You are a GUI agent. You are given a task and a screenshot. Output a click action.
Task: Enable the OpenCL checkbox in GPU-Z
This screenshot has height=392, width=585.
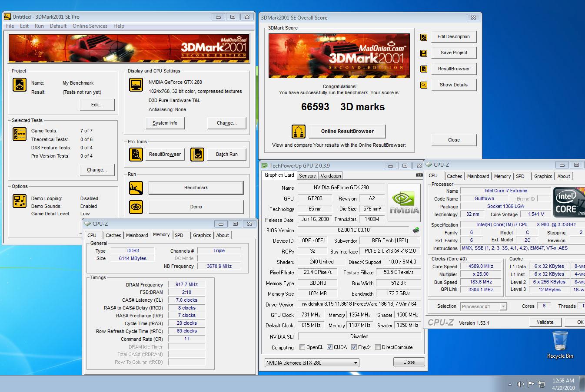[302, 347]
